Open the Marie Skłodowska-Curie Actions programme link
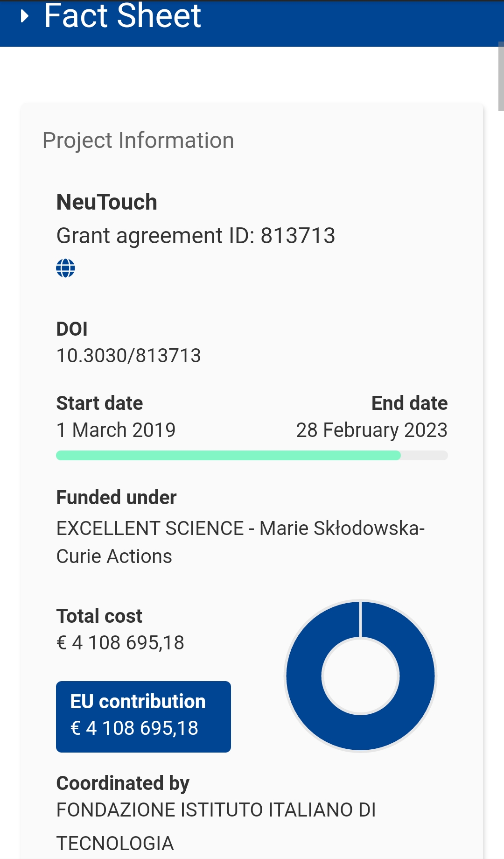 pos(240,542)
